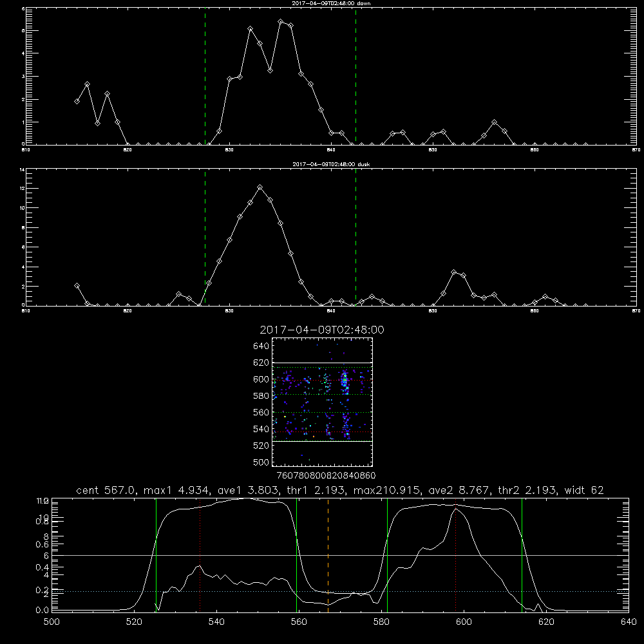This screenshot has width=644, height=644.
Task: Click the "620" y-axis label beside spectrogram image
Action: coord(261,363)
